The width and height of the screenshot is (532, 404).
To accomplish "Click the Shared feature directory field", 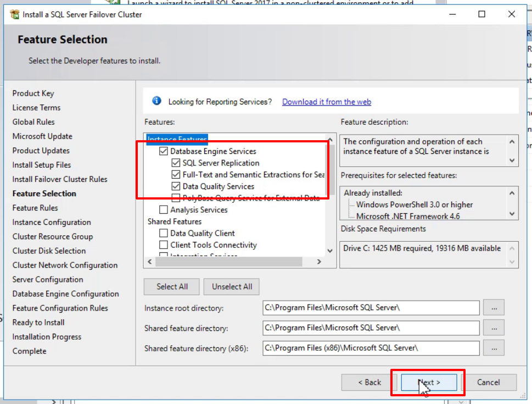I will pyautogui.click(x=371, y=328).
